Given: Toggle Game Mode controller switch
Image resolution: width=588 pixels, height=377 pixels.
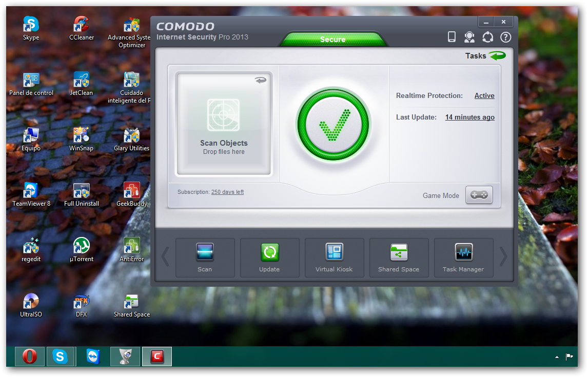Looking at the screenshot, I should coord(479,195).
